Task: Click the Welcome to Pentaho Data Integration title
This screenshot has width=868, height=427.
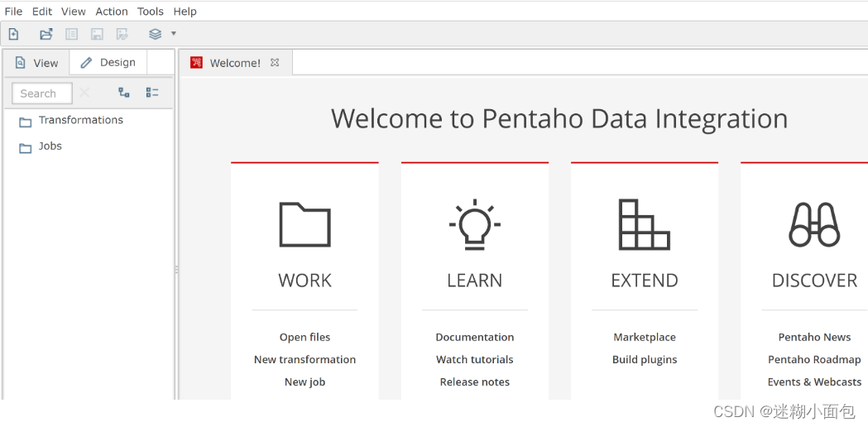Action: click(x=559, y=119)
